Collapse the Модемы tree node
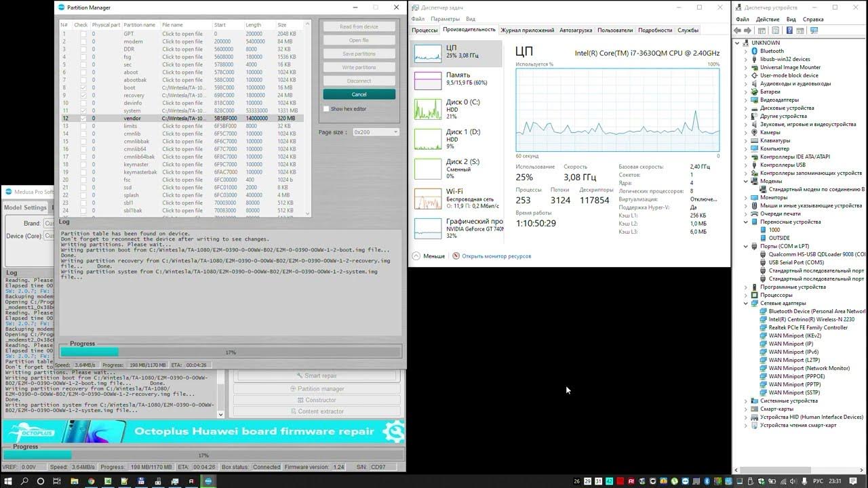868x488 pixels. pyautogui.click(x=746, y=181)
